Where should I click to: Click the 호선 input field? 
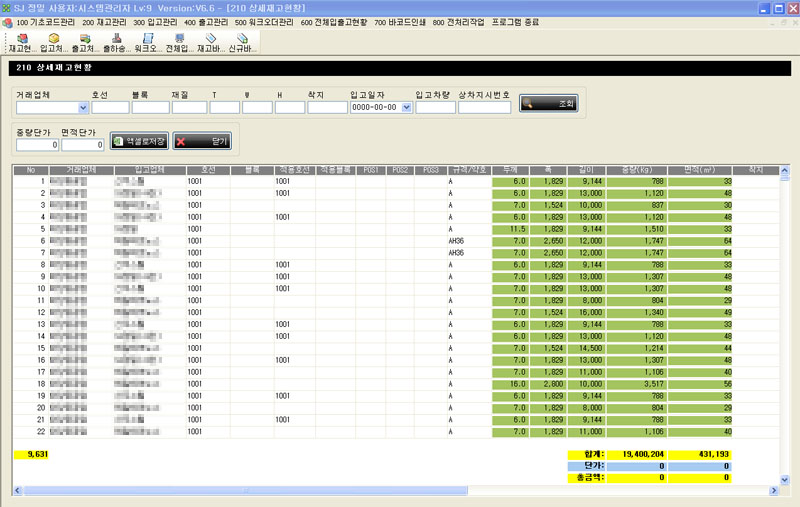click(110, 107)
